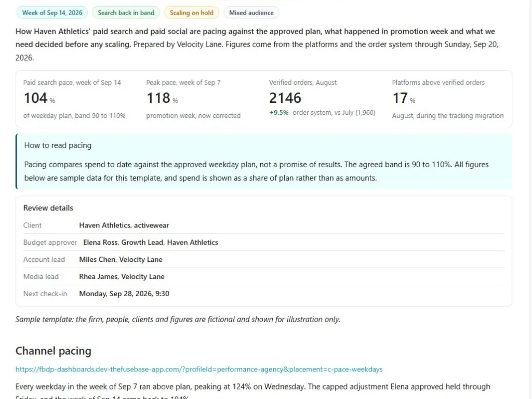
Task: Click 'Rhea James, Velocity Lane' value
Action: click(122, 276)
